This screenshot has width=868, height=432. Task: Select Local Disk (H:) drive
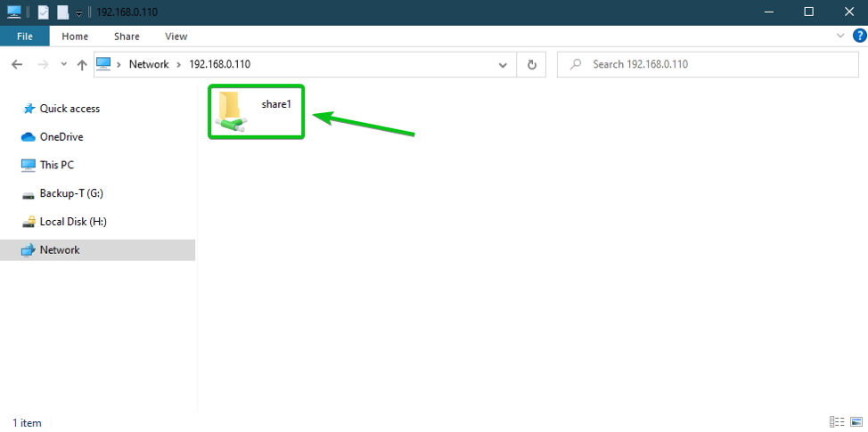(x=73, y=222)
